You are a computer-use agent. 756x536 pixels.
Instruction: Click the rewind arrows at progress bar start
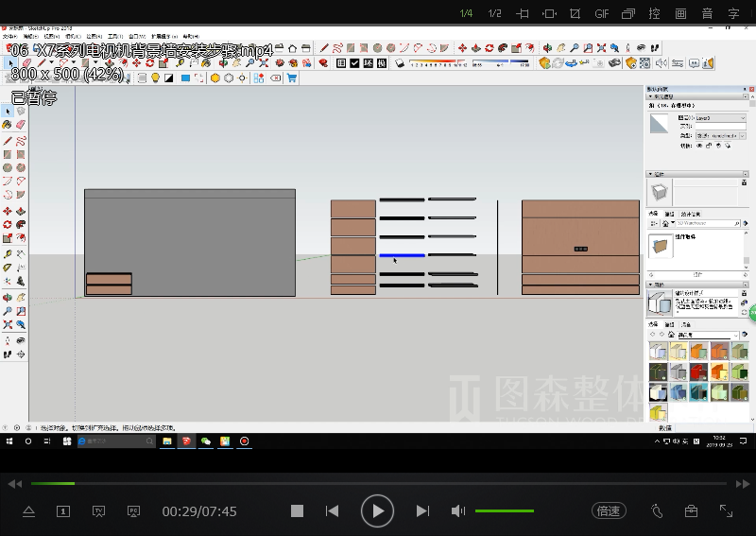coord(14,483)
